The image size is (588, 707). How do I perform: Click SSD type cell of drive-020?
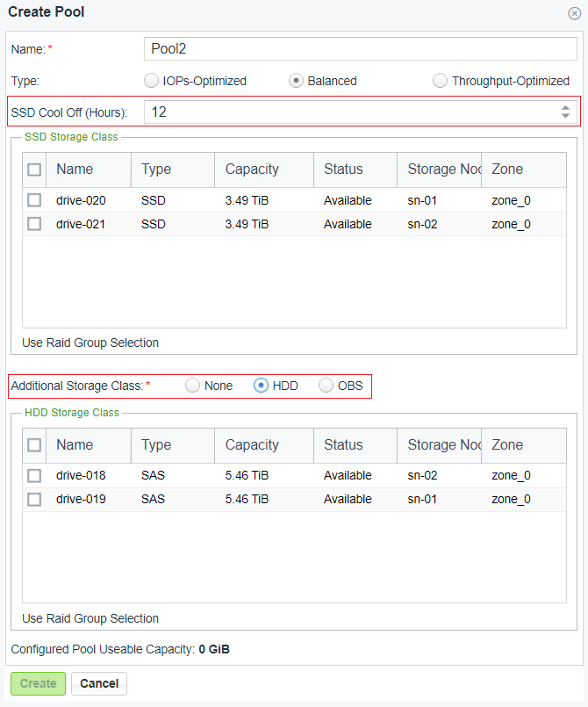click(x=154, y=200)
